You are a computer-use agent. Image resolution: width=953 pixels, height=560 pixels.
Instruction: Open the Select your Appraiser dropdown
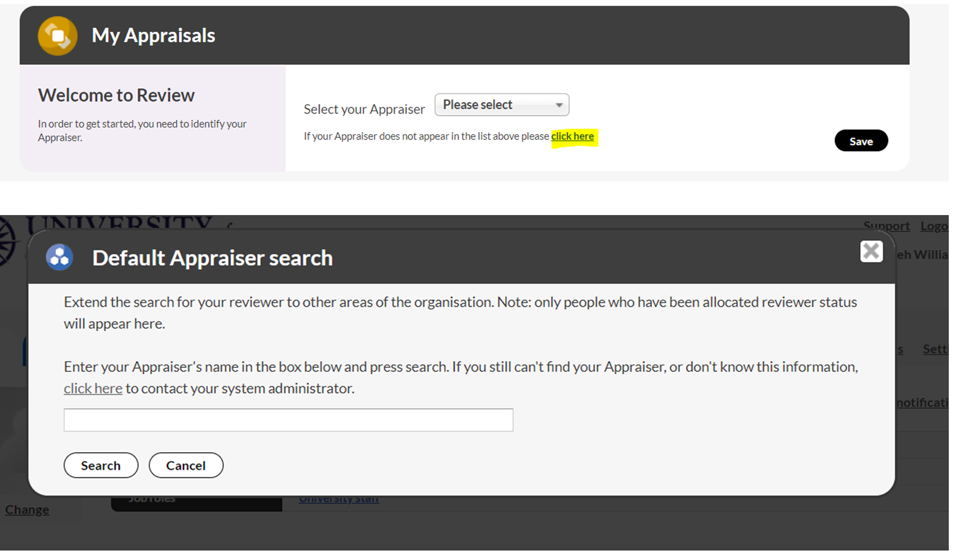click(501, 105)
